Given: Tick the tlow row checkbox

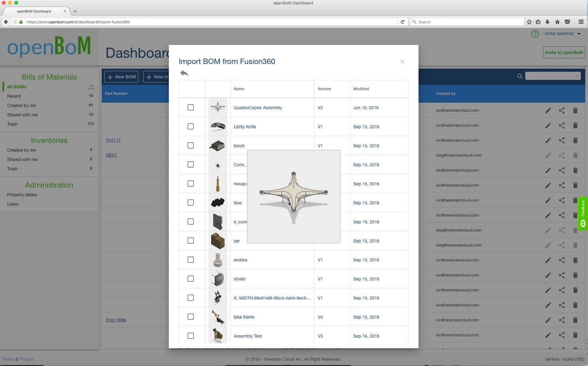Looking at the screenshot, I should (190, 202).
